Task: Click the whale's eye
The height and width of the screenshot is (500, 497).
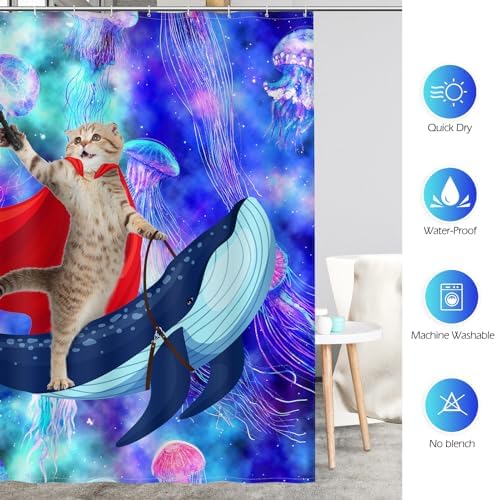Action: 190,302
